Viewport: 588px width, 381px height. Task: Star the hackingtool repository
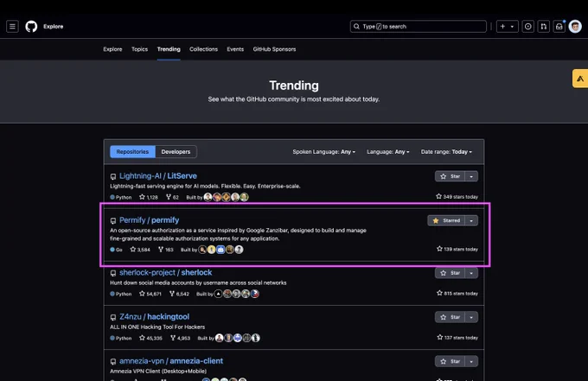[450, 317]
